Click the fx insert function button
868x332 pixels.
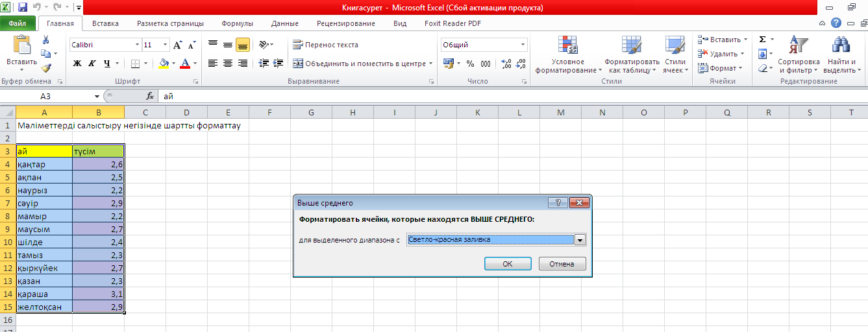click(x=150, y=96)
